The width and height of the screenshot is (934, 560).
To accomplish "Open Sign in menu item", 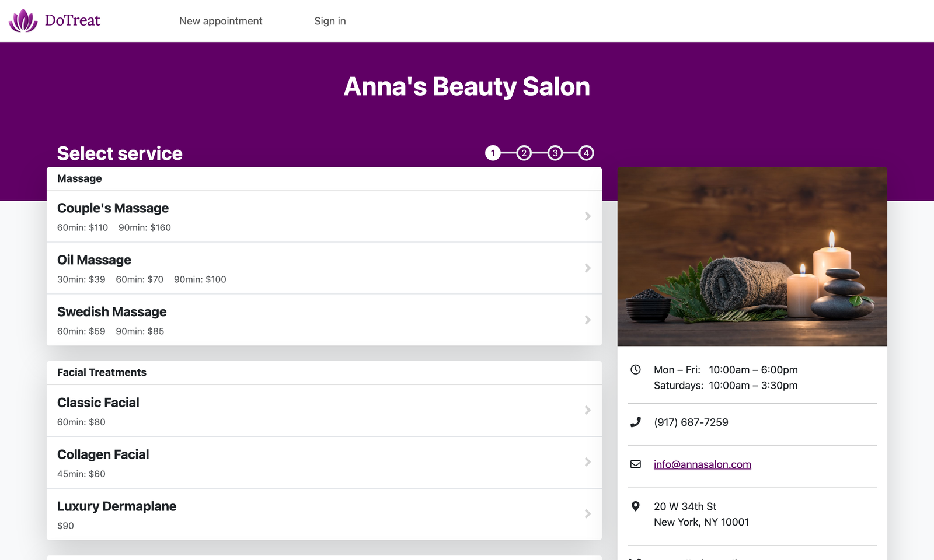I will coord(330,21).
